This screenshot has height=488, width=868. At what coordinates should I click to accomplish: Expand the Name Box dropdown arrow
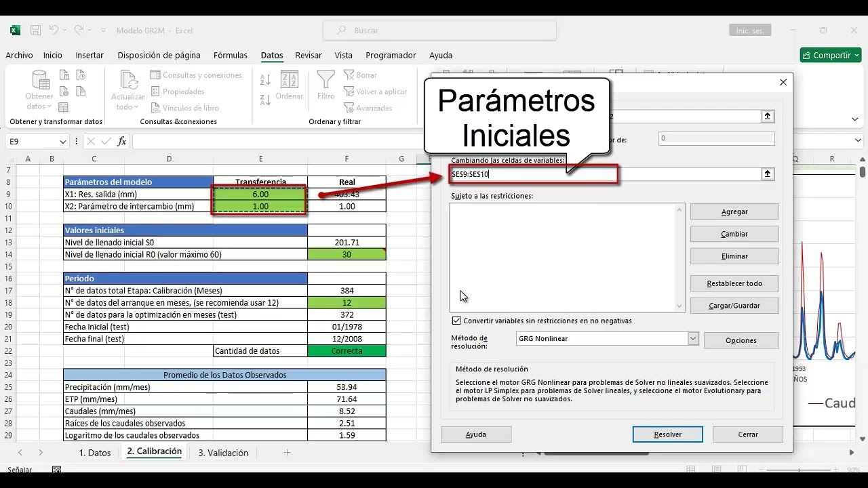point(63,142)
